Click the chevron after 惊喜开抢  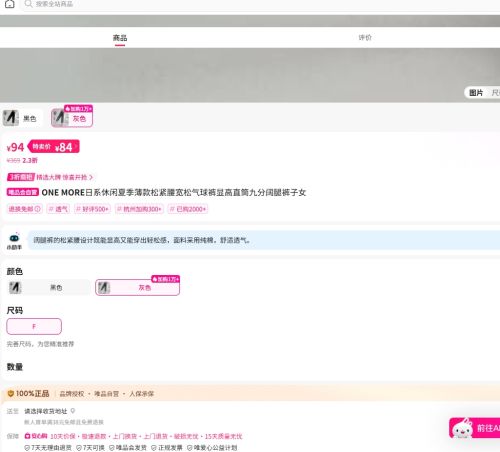[x=91, y=177]
